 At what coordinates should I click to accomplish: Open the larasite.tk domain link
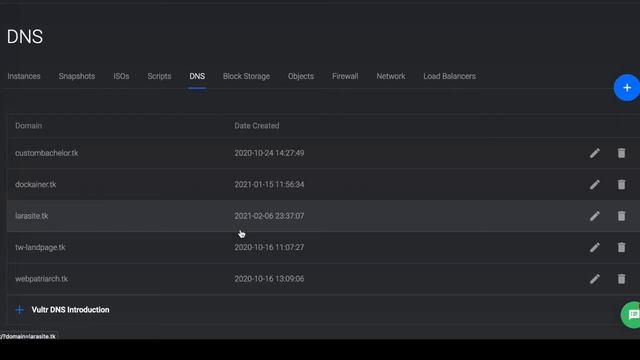click(31, 216)
